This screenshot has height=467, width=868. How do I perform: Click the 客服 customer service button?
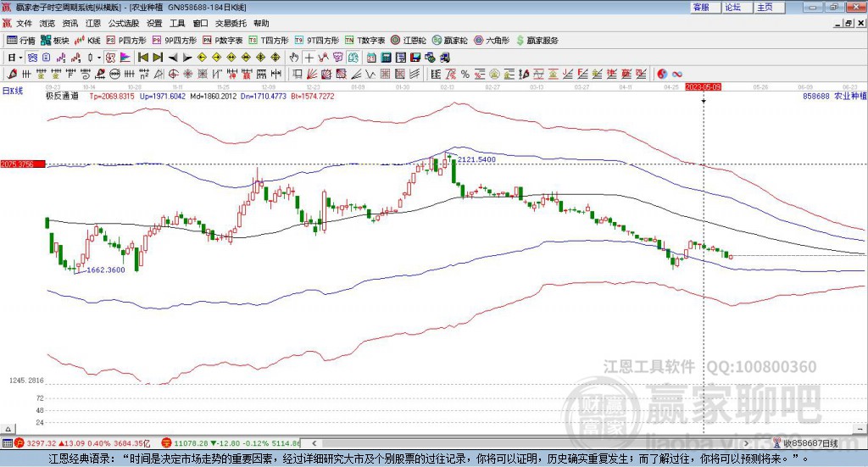705,7
